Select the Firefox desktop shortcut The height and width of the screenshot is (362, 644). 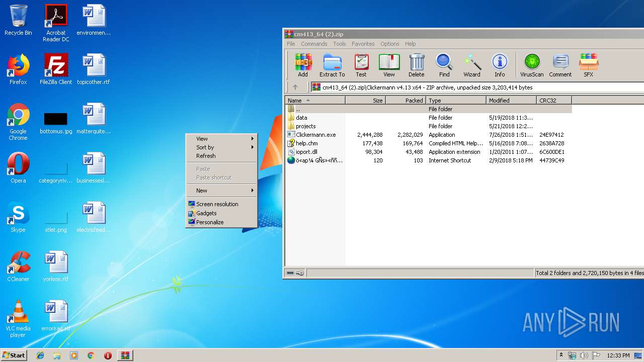[18, 69]
